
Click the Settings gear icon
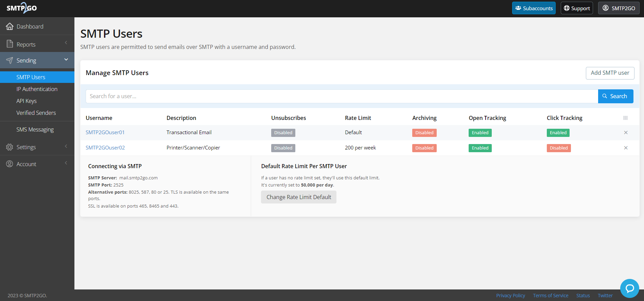10,147
